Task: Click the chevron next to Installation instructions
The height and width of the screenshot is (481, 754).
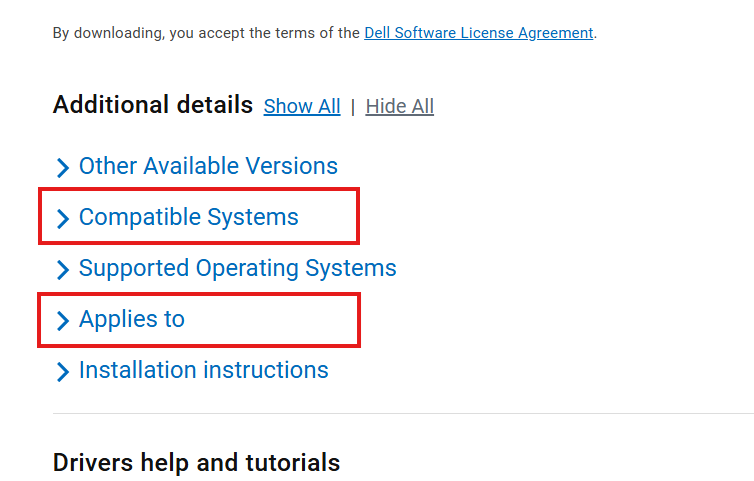Action: pos(63,371)
